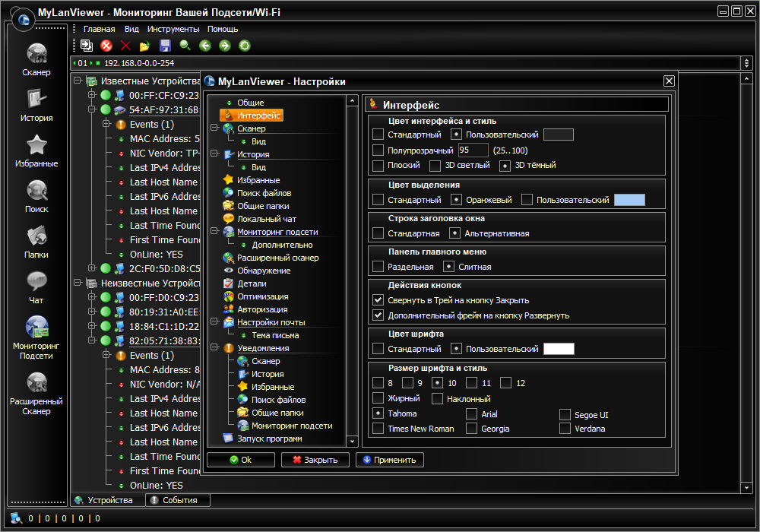Image resolution: width=760 pixels, height=532 pixels.
Task: Collapse Настройки почты node in settings tree
Action: [x=215, y=321]
